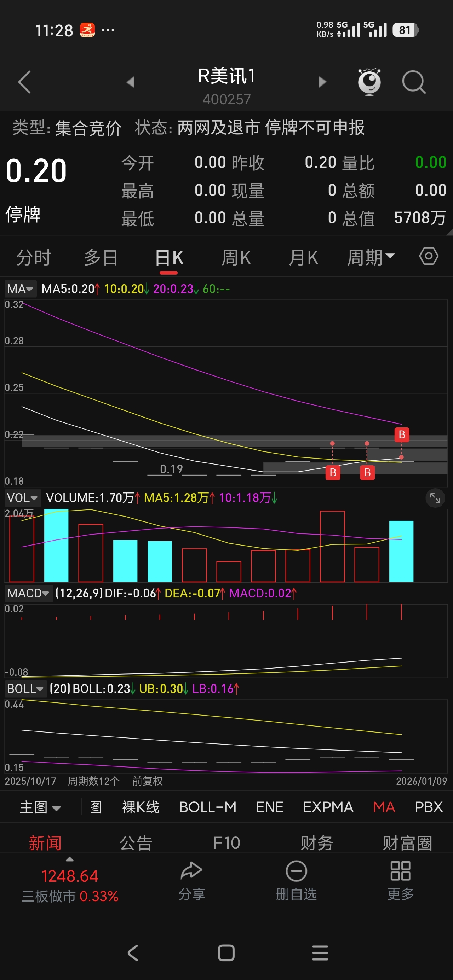Tap the 前复权 adjustment label
The width and height of the screenshot is (453, 980).
pyautogui.click(x=148, y=781)
